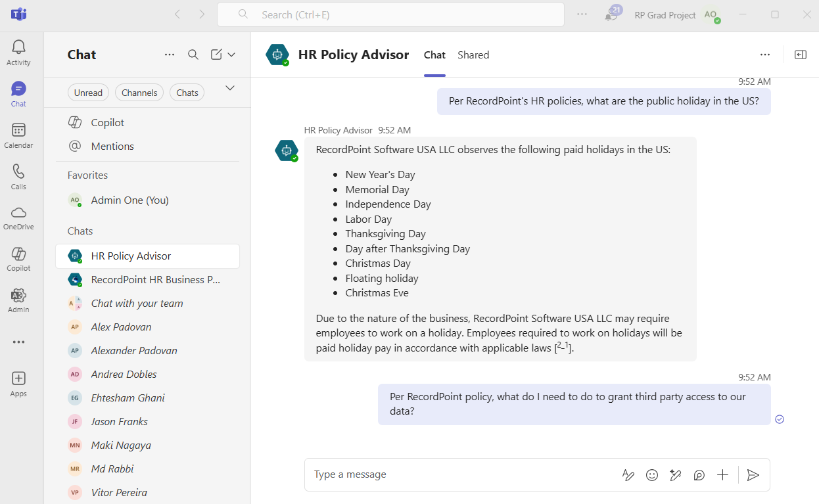The image size is (819, 504).
Task: Open Copilot from the app bar
Action: [x=18, y=259]
